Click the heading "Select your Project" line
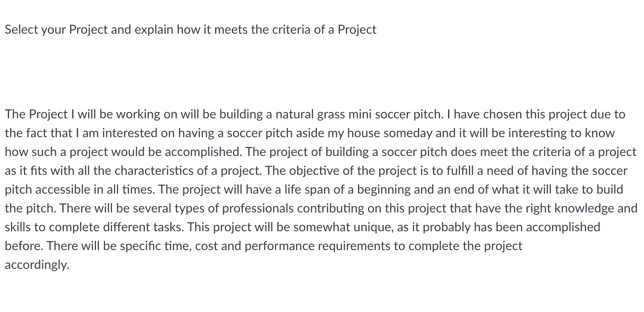This screenshot has width=644, height=312. click(x=190, y=30)
